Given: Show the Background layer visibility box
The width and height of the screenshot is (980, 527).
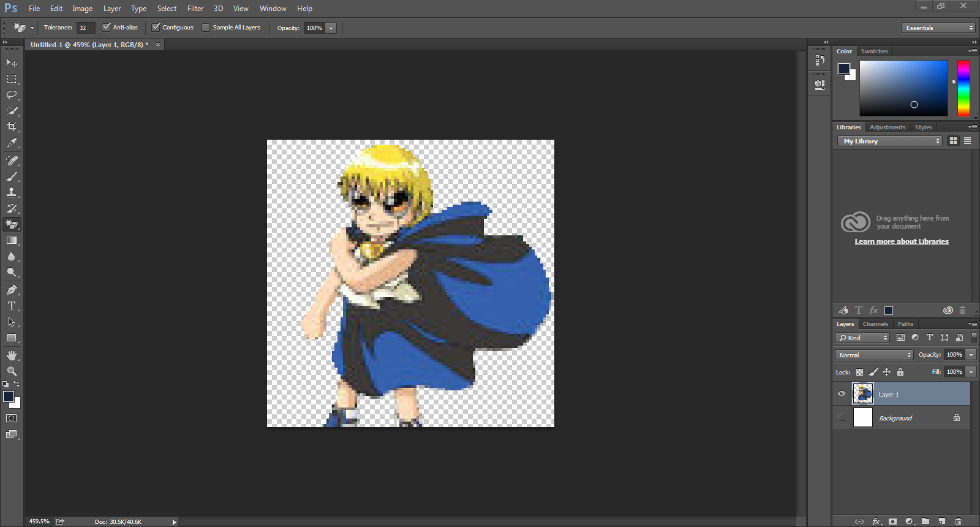Looking at the screenshot, I should (x=842, y=417).
